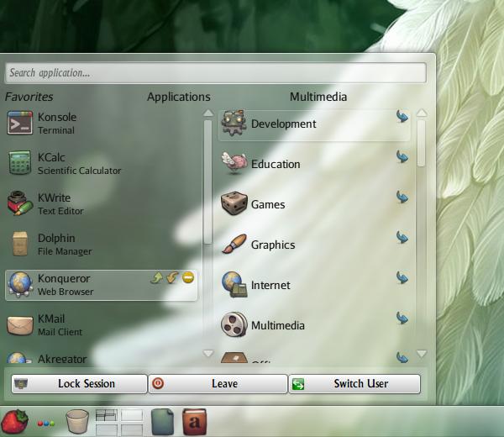Switch to first virtual desktop in pager
Viewport: 504px width, 437px height.
(x=107, y=415)
